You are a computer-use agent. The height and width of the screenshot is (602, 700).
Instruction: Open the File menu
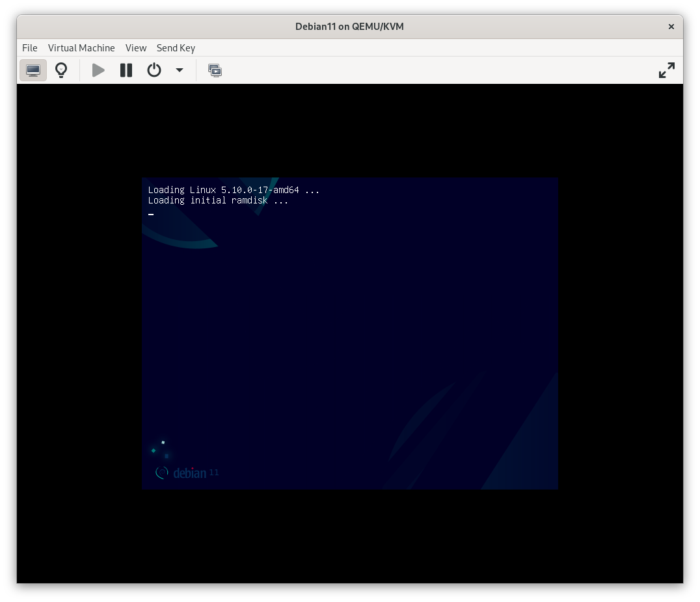click(29, 47)
